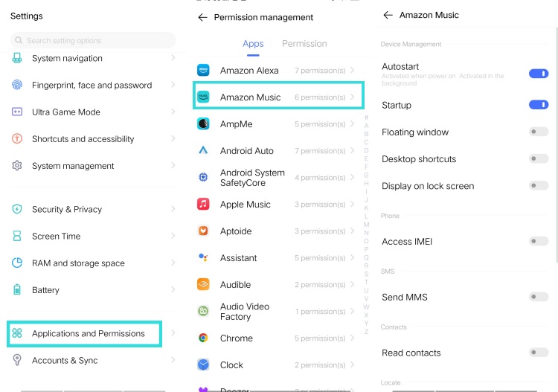558x392 pixels.
Task: Switch to the Permission tab
Action: pyautogui.click(x=304, y=44)
